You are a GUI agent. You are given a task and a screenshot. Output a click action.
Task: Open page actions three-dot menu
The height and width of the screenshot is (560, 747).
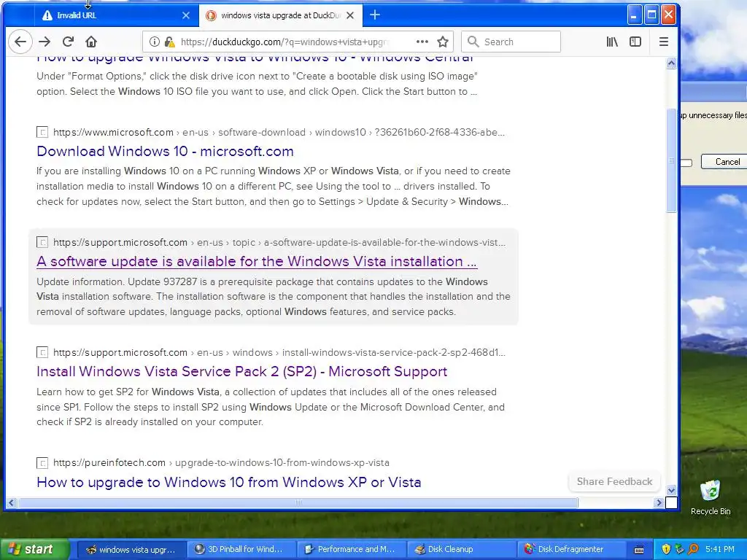(422, 42)
